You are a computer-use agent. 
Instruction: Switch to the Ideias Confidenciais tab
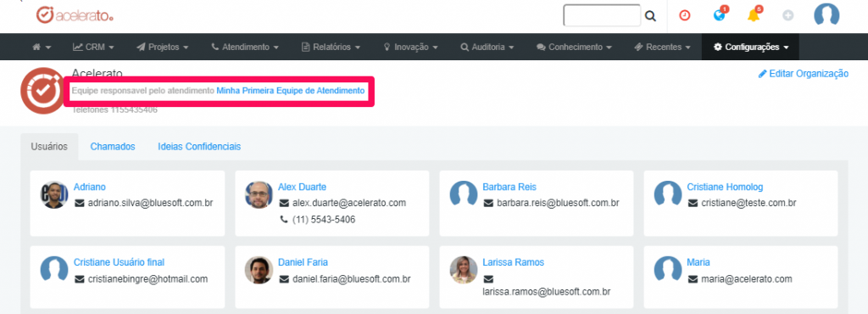(199, 147)
